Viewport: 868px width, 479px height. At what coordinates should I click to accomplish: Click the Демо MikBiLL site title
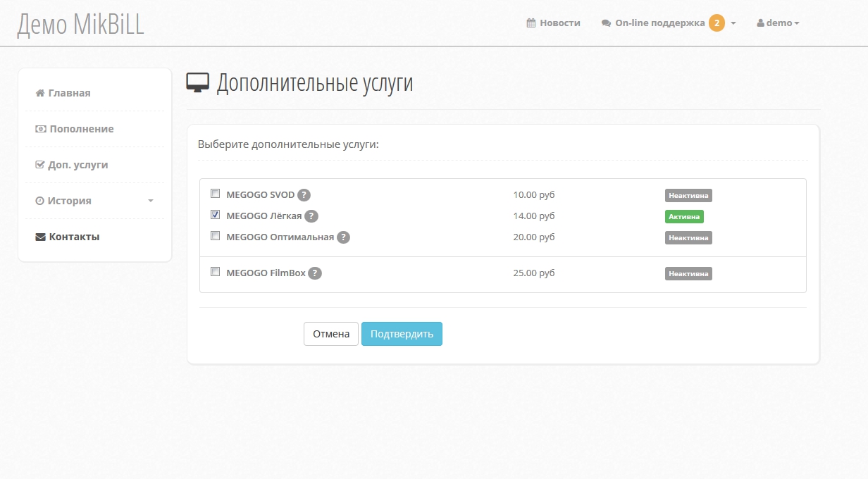tap(80, 24)
